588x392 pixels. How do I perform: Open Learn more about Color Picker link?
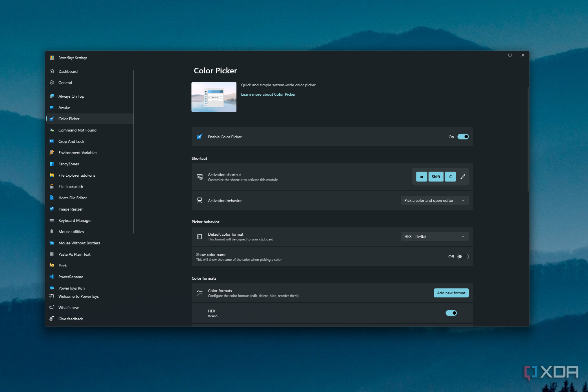click(x=268, y=94)
